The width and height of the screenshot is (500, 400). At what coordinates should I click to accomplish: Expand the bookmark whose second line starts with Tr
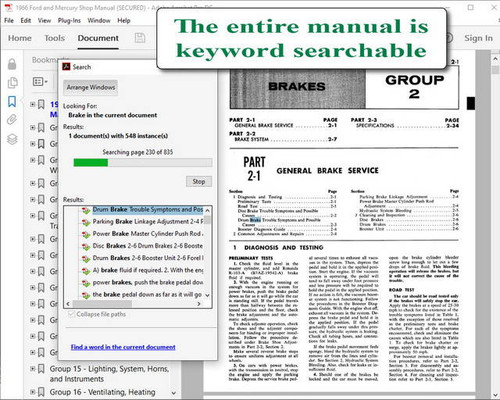coord(33,216)
